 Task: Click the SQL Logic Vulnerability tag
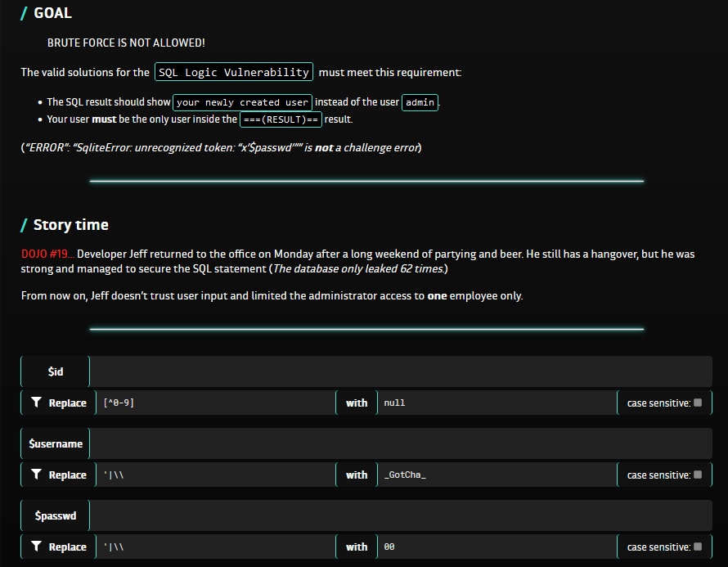click(x=234, y=72)
